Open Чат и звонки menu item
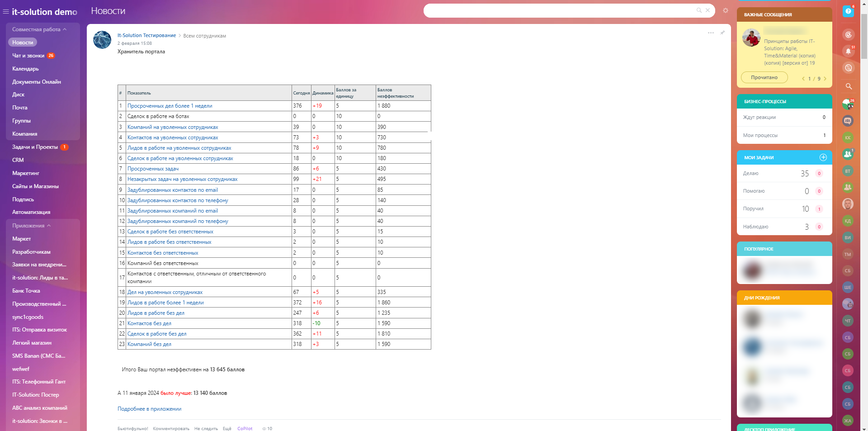The image size is (868, 431). click(28, 56)
